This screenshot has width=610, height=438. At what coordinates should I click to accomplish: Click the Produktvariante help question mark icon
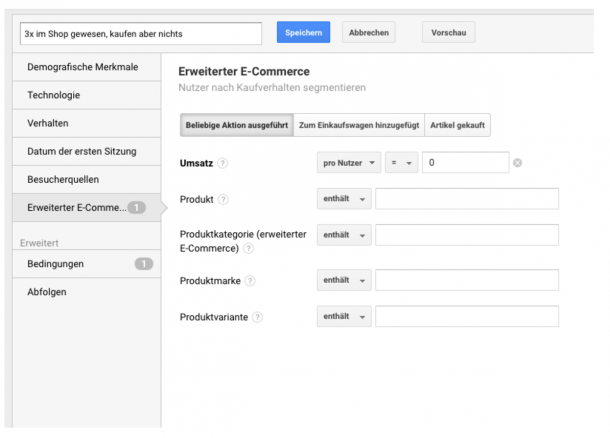257,317
